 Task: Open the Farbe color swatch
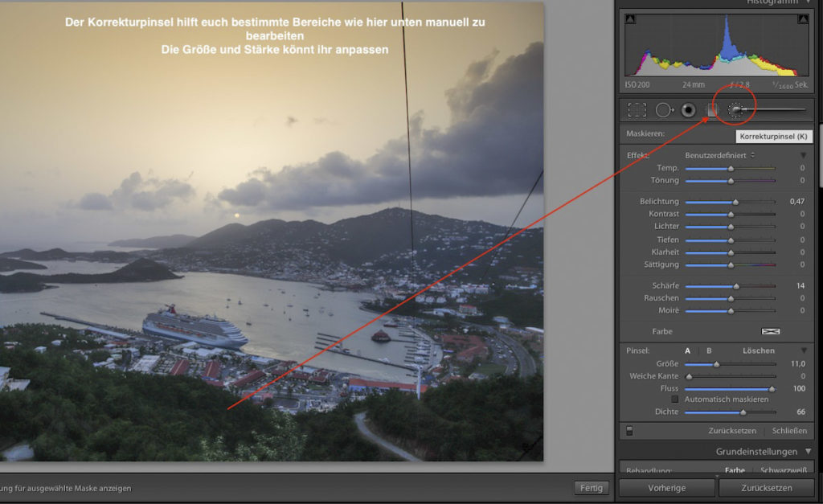pyautogui.click(x=772, y=331)
